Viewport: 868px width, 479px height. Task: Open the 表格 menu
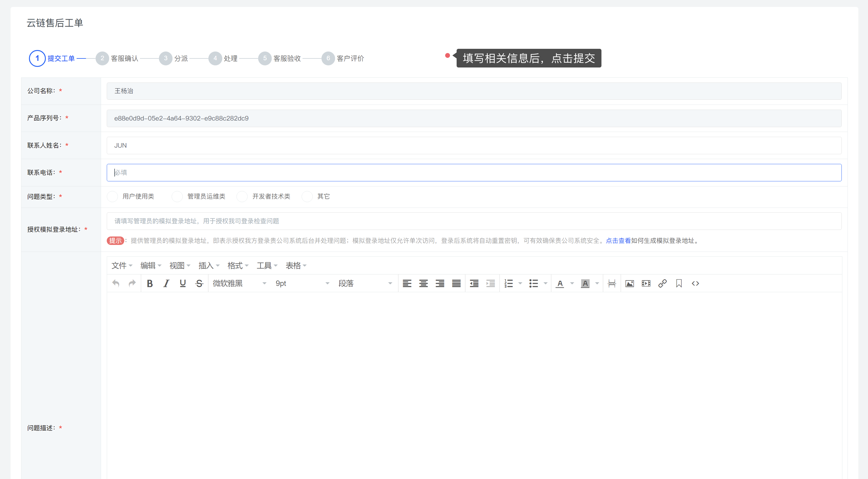[296, 266]
